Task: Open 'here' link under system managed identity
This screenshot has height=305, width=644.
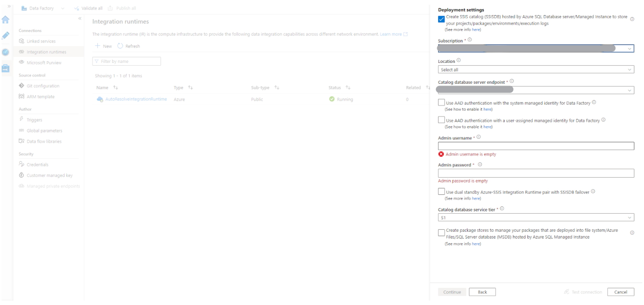Action: coord(488,109)
